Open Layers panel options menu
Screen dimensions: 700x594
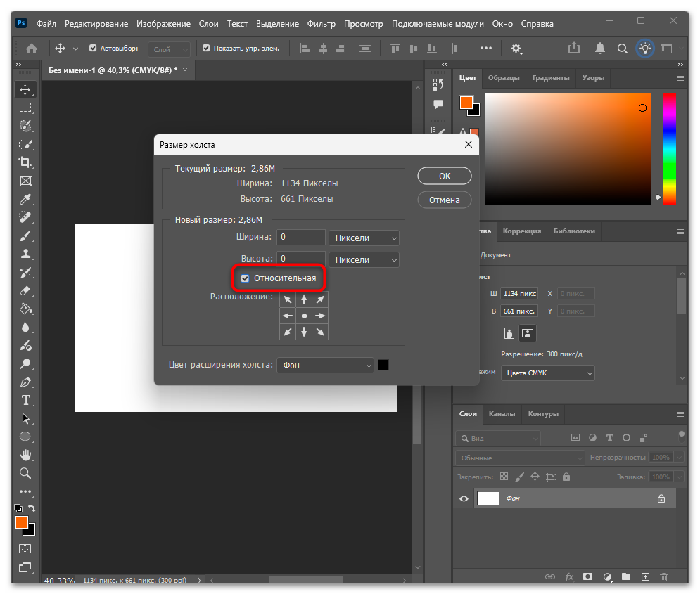680,414
